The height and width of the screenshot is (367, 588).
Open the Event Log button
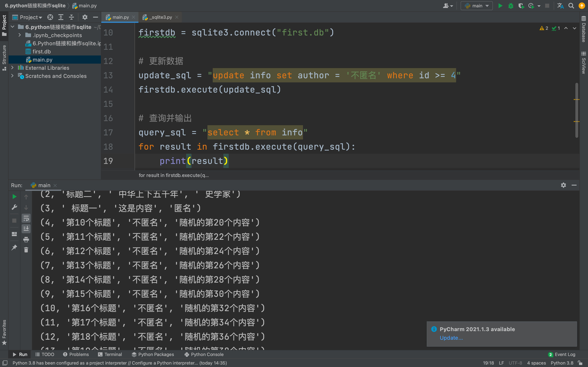pos(562,354)
